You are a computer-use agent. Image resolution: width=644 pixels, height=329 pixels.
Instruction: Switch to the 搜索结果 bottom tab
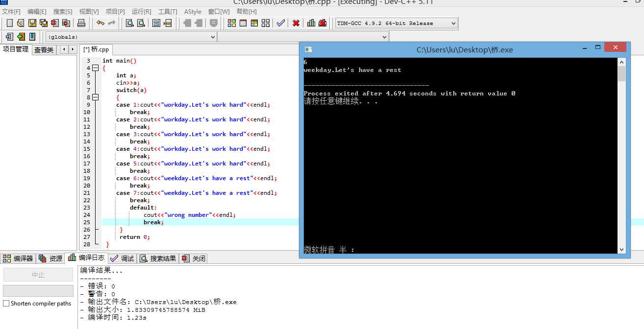point(158,258)
